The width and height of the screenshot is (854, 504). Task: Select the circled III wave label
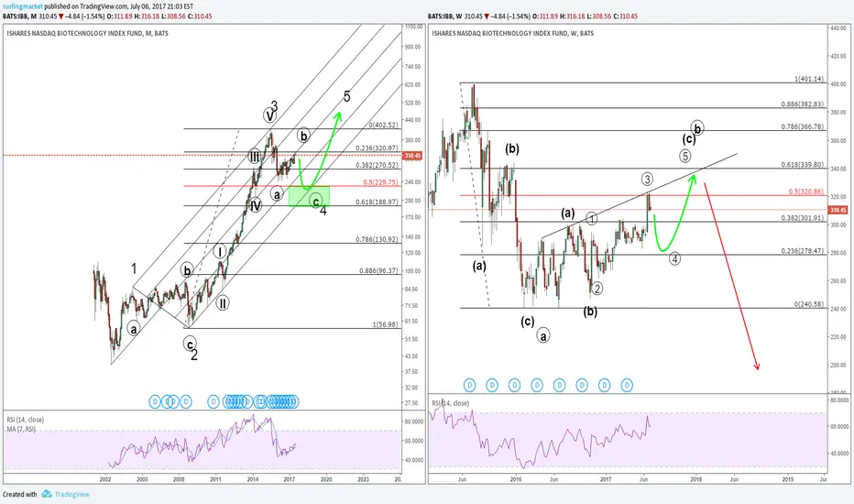pos(255,156)
